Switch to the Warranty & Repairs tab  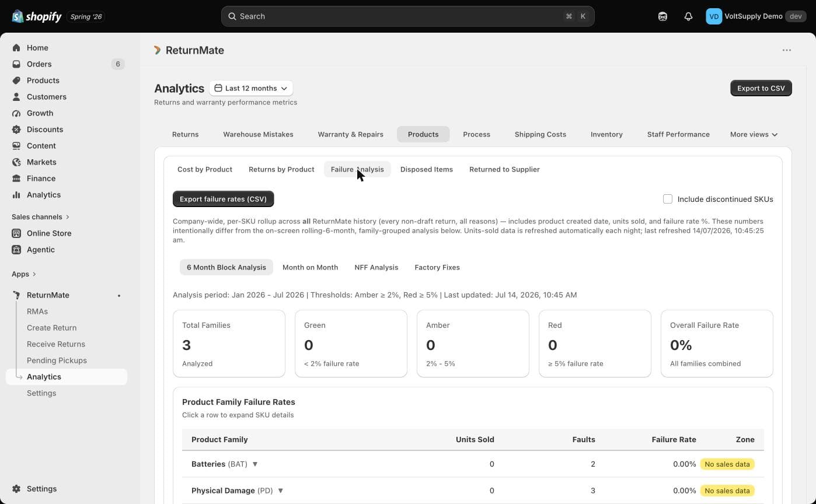350,134
